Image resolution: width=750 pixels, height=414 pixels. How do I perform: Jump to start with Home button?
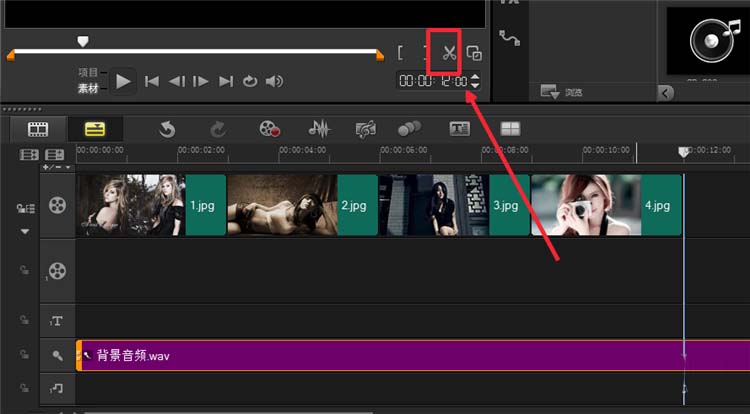tap(152, 82)
